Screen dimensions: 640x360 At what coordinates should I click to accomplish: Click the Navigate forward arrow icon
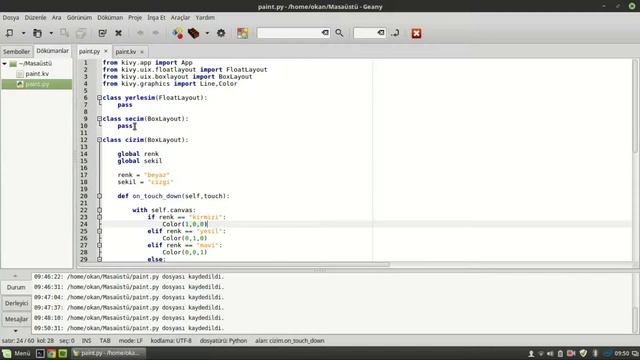click(x=156, y=33)
